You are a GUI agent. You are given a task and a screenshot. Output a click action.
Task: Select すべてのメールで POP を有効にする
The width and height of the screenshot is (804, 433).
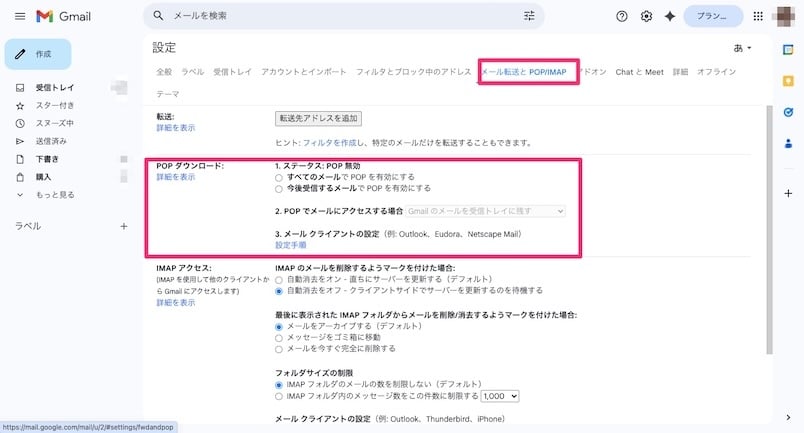point(279,176)
